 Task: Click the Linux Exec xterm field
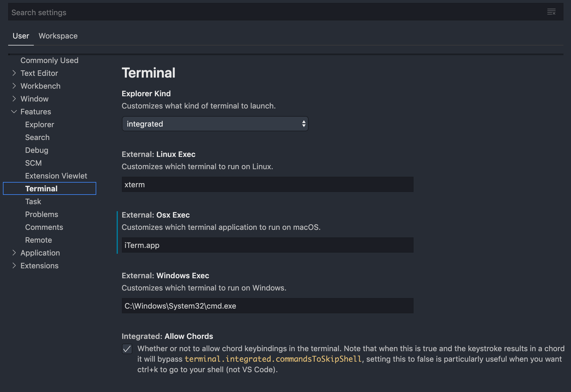tap(267, 184)
